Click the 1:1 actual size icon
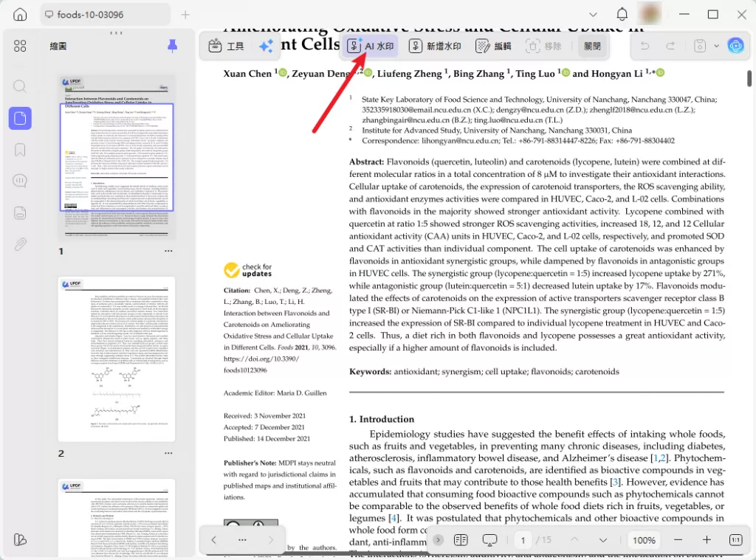Image resolution: width=756 pixels, height=560 pixels. click(736, 540)
